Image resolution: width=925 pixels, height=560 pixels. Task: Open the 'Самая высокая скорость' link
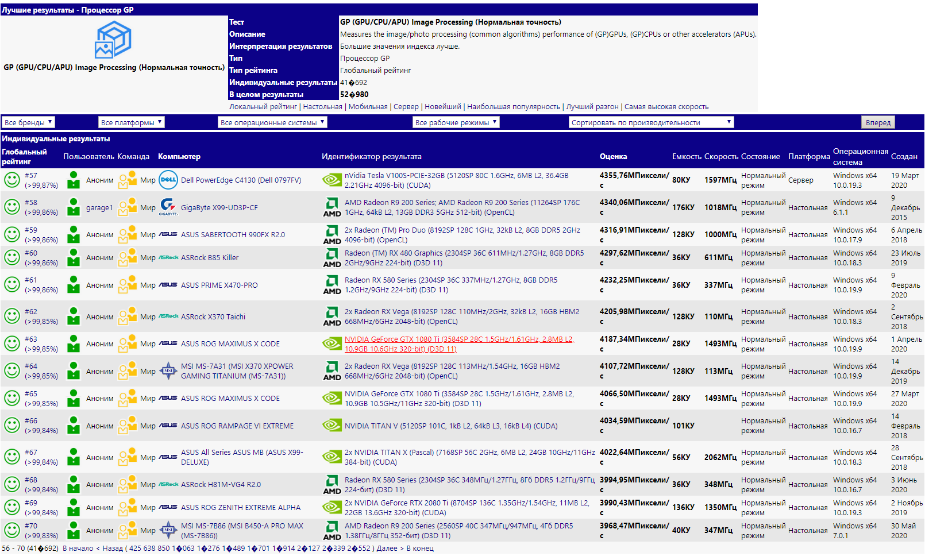tap(666, 107)
